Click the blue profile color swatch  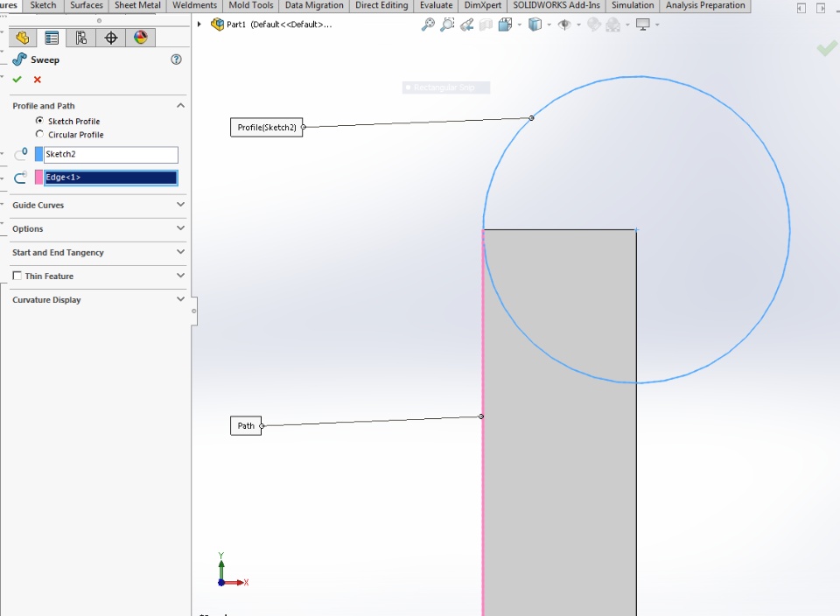click(x=38, y=154)
